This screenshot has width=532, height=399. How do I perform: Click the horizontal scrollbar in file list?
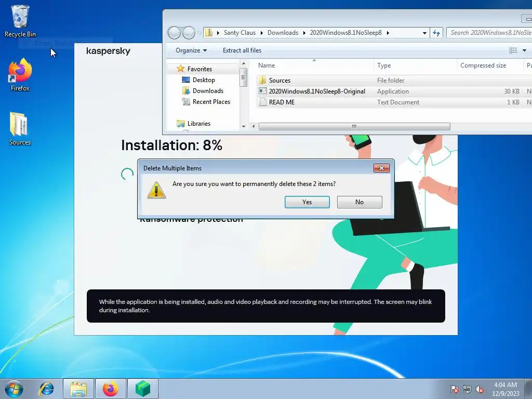354,126
